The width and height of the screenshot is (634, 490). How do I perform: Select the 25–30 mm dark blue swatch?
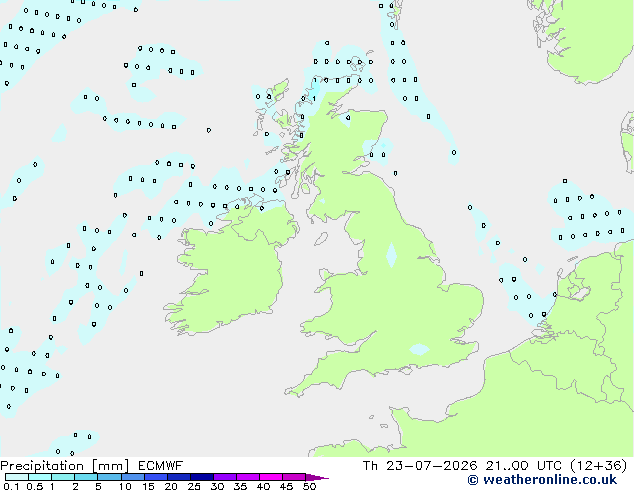click(x=201, y=477)
